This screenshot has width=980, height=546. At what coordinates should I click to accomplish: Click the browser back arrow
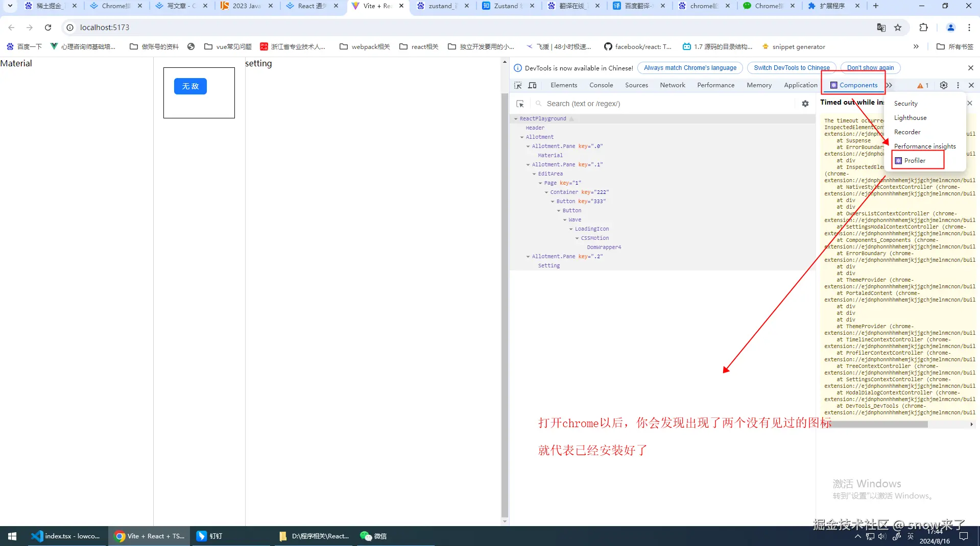11,28
